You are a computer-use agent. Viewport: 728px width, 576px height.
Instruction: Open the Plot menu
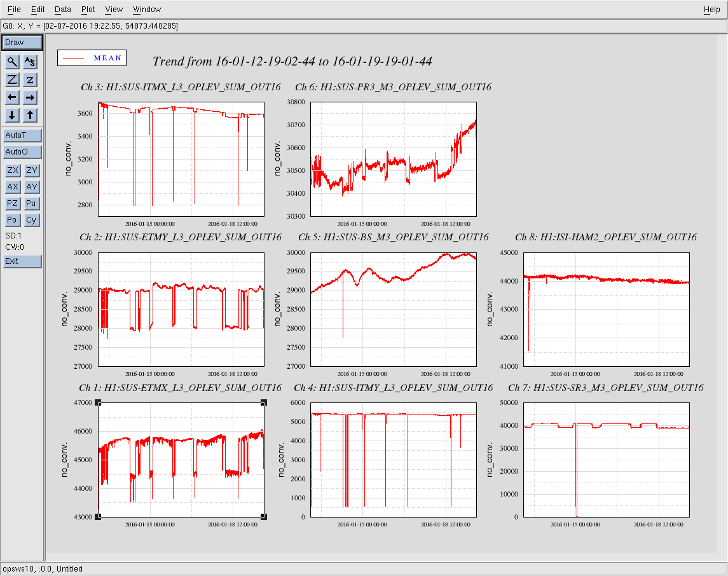88,10
